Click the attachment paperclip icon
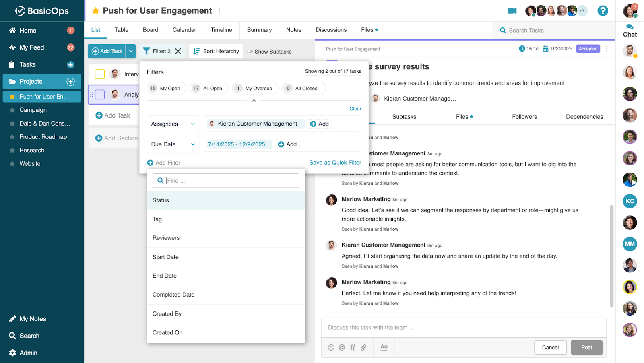The height and width of the screenshot is (363, 644). [363, 347]
